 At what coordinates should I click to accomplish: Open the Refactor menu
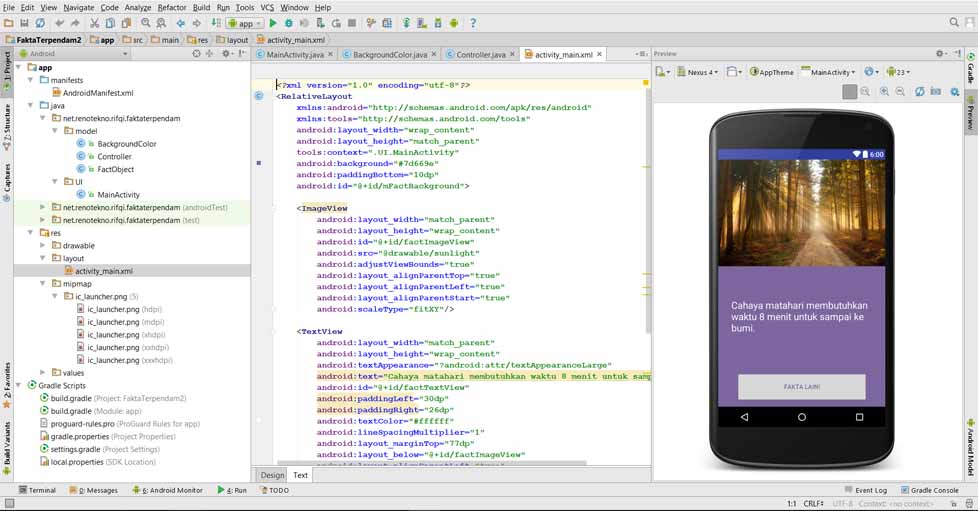[171, 7]
